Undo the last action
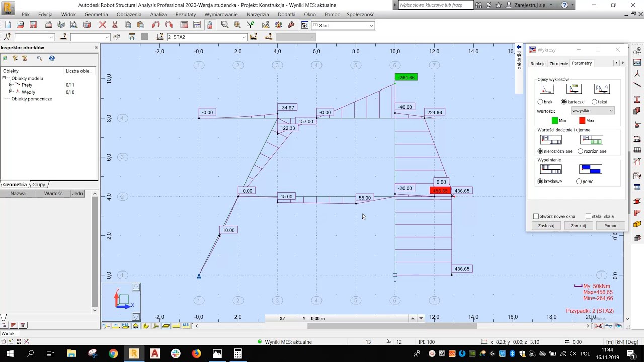Screen dimensions: 644x362 (155, 25)
